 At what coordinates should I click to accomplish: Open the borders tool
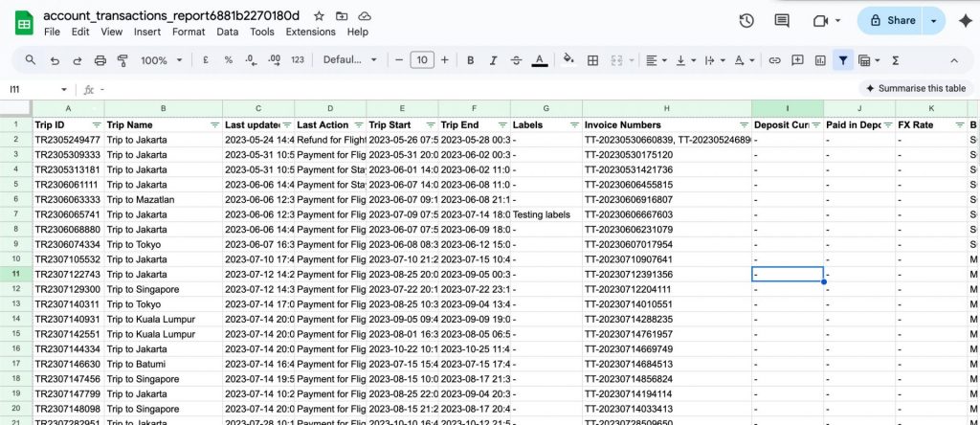[x=593, y=60]
